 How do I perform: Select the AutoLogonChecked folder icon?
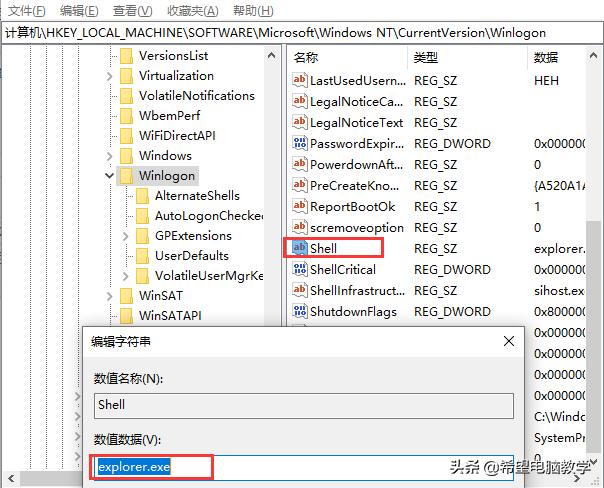pos(143,216)
